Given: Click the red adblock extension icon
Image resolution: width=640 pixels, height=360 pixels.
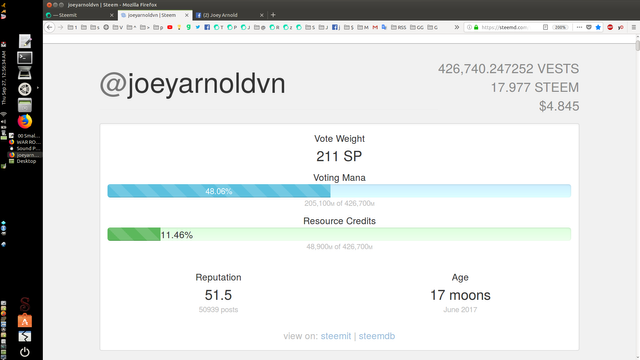Looking at the screenshot, I should 610,27.
